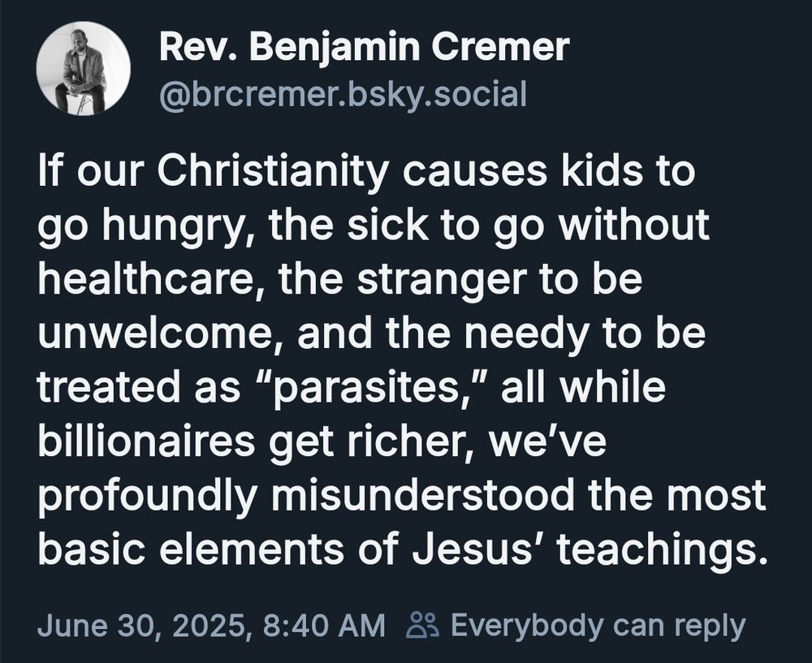Open the @brcremer.bsky.social handle link
This screenshot has width=812, height=663.
[343, 95]
